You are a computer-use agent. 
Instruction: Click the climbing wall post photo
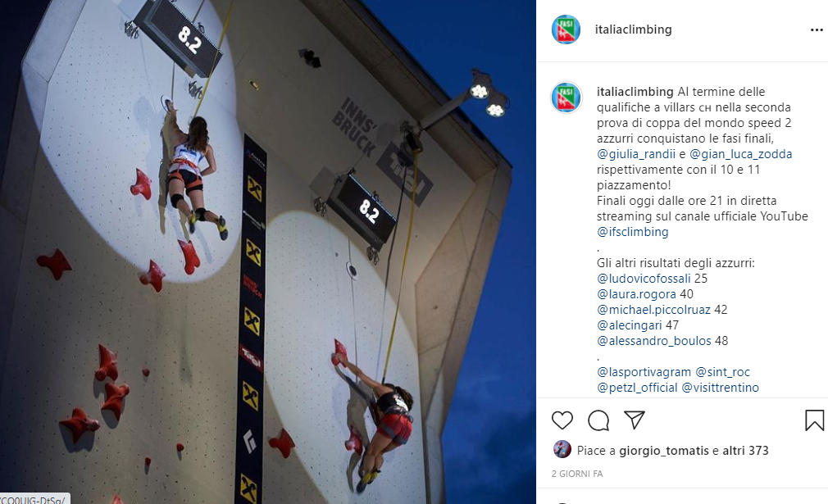[268, 252]
